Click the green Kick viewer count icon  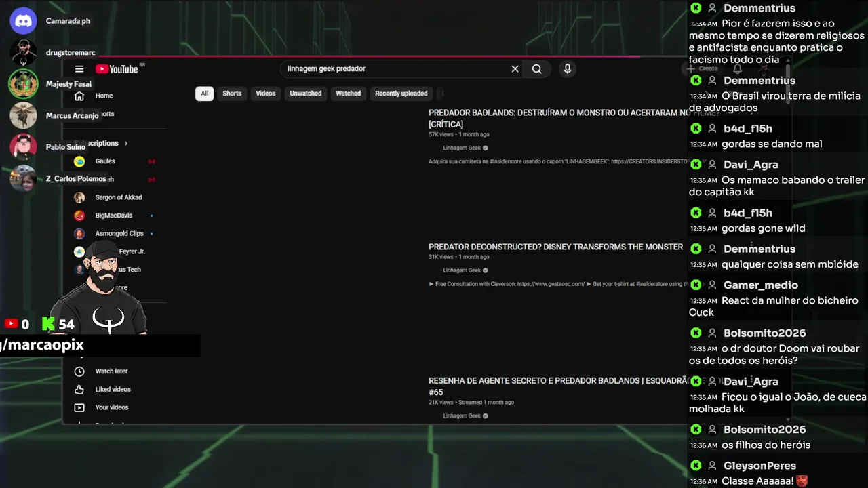(47, 324)
